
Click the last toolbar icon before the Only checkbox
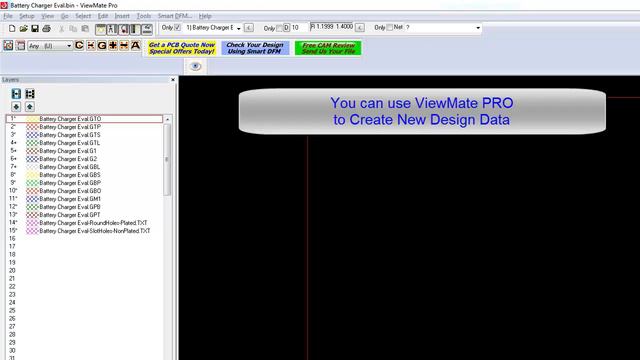coord(147,29)
